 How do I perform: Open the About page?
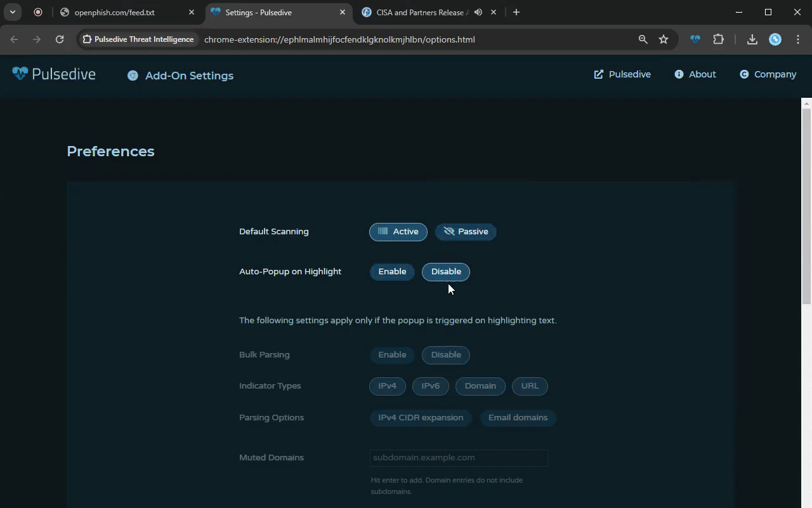(695, 74)
